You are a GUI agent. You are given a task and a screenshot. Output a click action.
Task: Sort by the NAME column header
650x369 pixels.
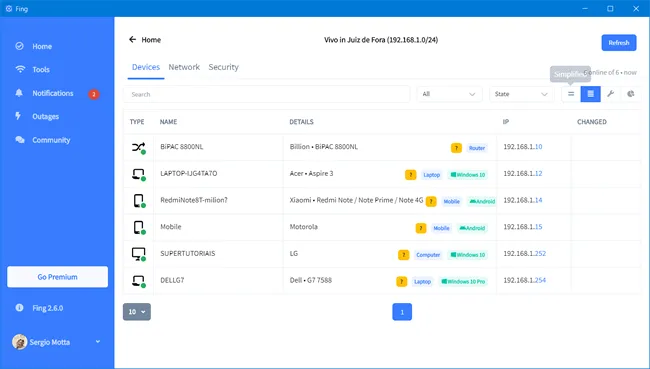pyautogui.click(x=168, y=122)
